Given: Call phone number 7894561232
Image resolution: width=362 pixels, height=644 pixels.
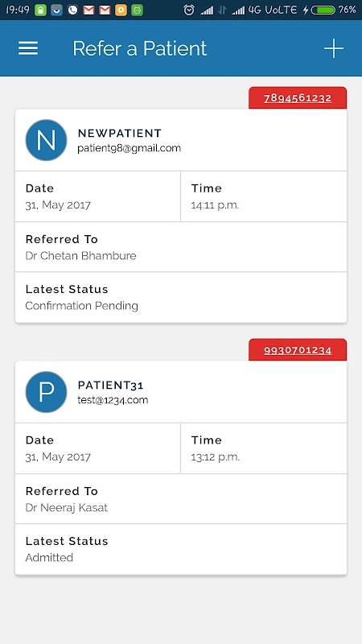Looking at the screenshot, I should point(298,98).
